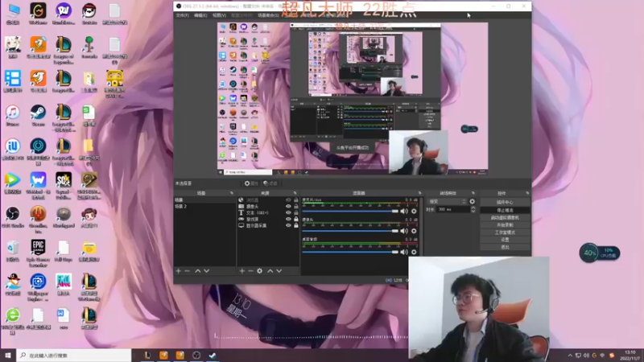Open the 渐变 transition type dropdown
The height and width of the screenshot is (362, 644).
coord(447,202)
